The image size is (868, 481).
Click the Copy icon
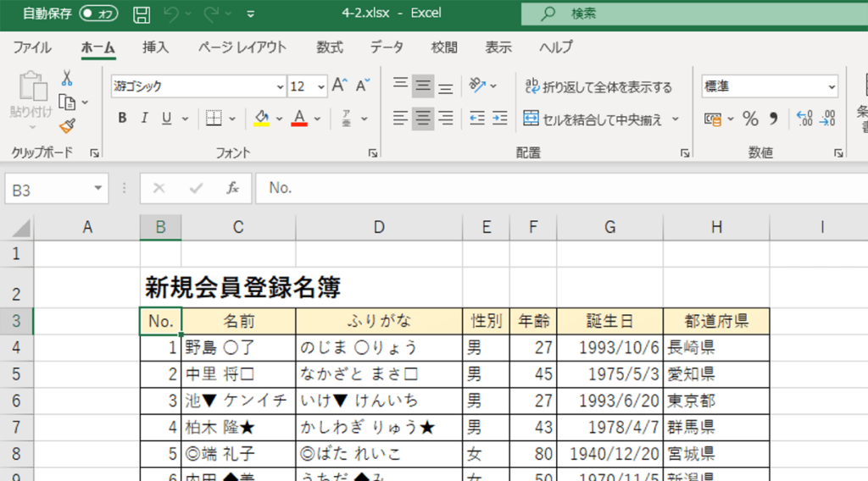coord(67,102)
